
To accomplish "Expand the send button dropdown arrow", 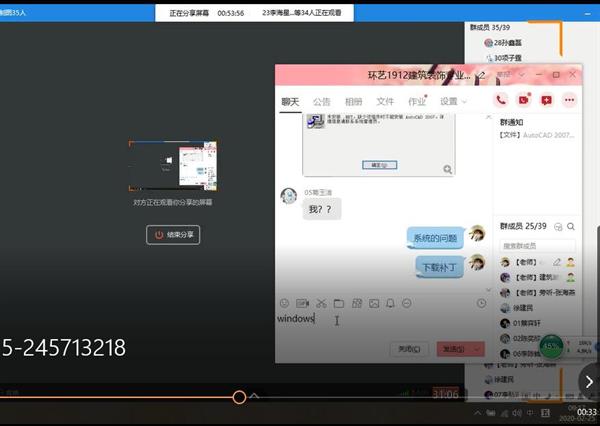I will tap(478, 350).
